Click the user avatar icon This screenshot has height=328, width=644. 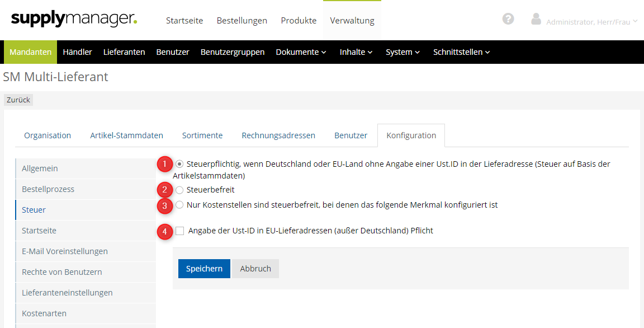click(x=536, y=20)
